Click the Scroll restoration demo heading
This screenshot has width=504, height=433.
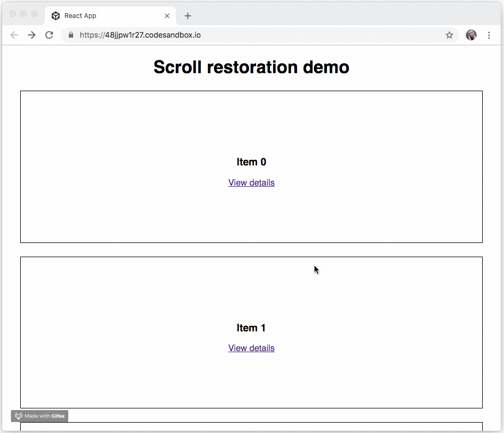click(x=251, y=67)
